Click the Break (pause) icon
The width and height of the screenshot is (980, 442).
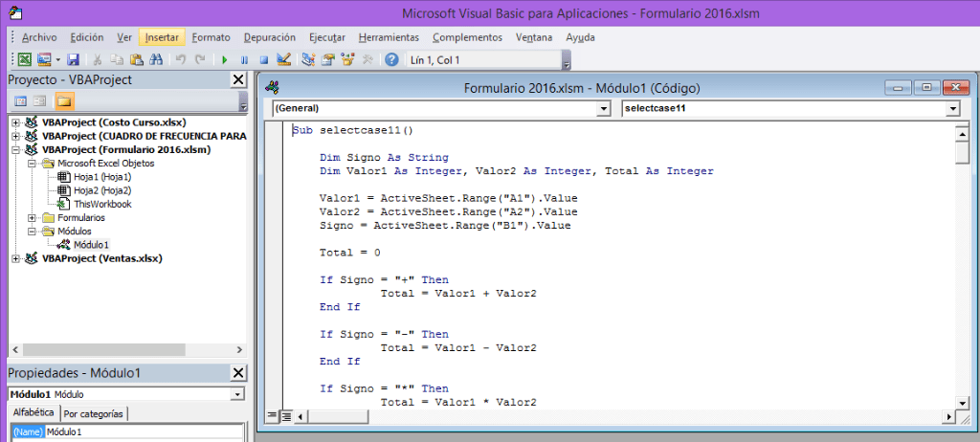pos(244,60)
